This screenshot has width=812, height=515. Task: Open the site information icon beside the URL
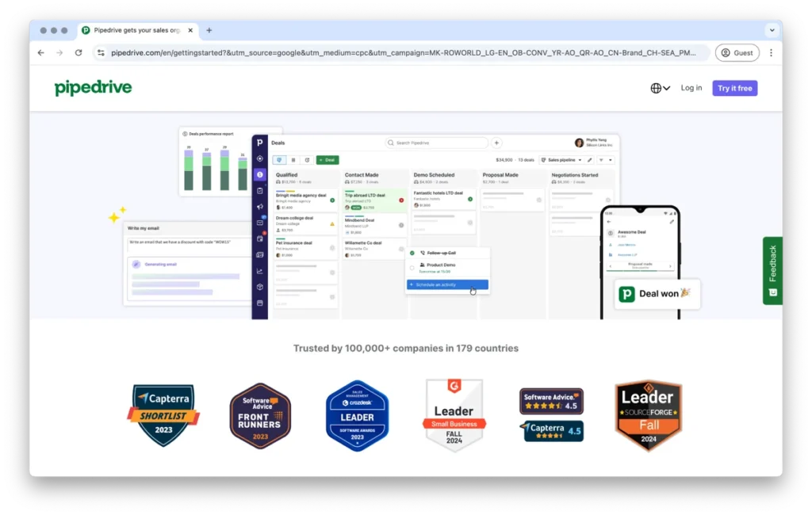(101, 53)
